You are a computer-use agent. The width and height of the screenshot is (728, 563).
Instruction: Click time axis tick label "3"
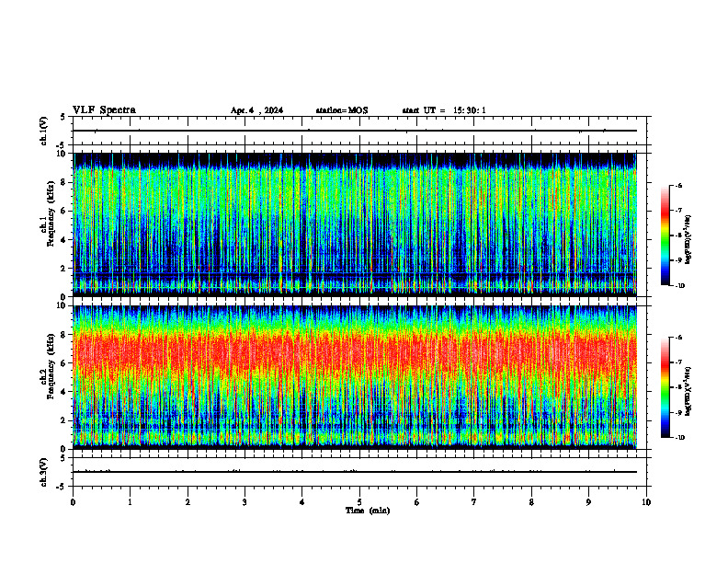click(x=245, y=502)
